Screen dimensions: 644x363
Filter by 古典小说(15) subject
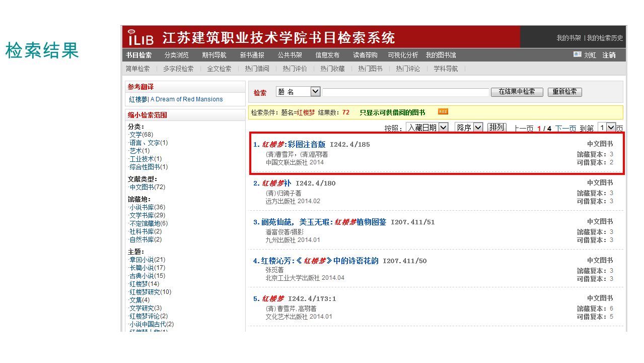[148, 276]
